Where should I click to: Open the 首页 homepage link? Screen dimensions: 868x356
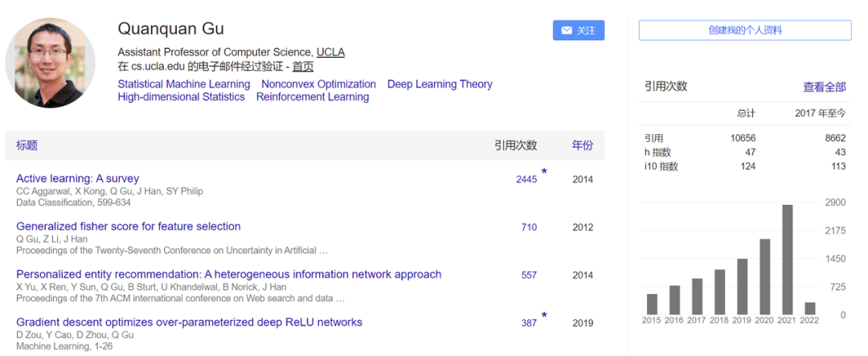point(302,67)
